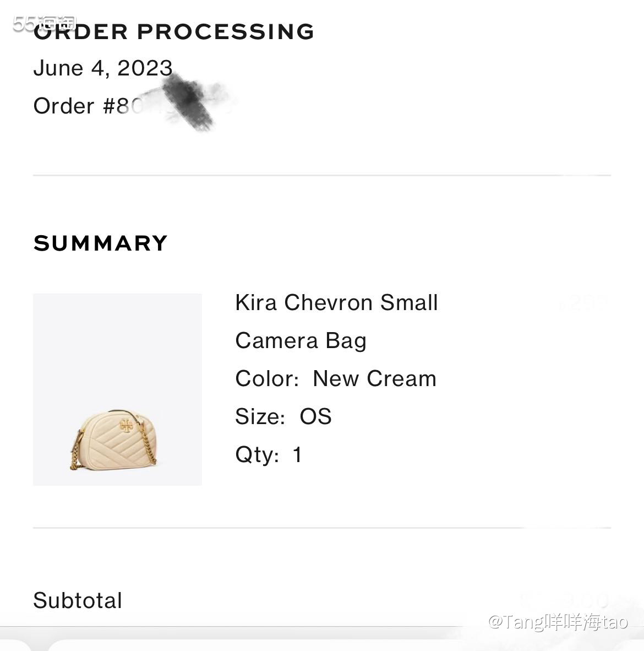Click the Subtotal label
This screenshot has height=651, width=644.
[x=78, y=601]
